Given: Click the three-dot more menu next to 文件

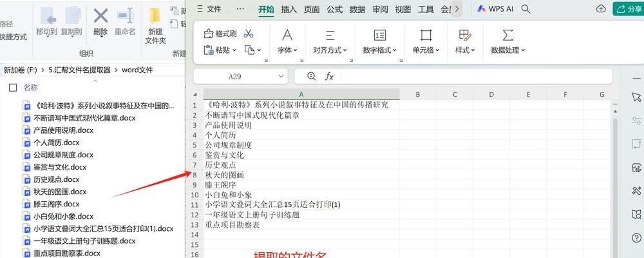Looking at the screenshot, I should 240,9.
